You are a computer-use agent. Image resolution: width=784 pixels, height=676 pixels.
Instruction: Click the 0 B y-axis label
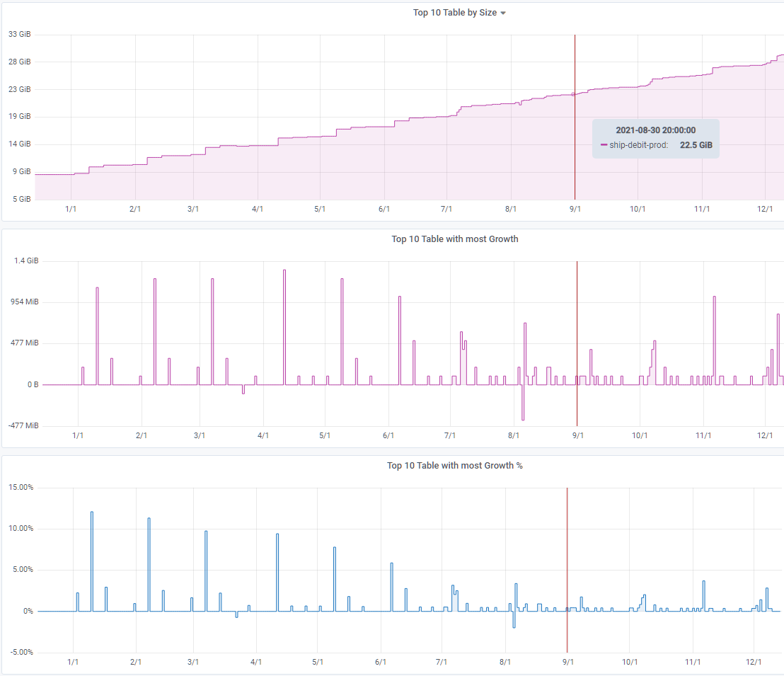tap(33, 384)
